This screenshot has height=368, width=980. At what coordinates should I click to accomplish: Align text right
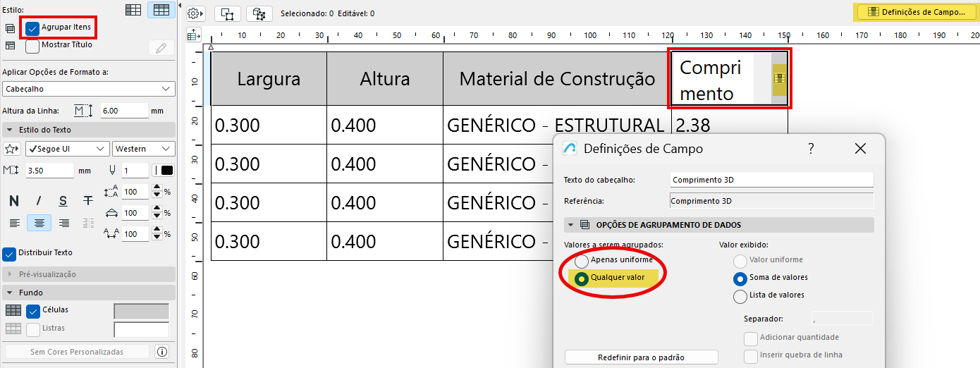[64, 223]
